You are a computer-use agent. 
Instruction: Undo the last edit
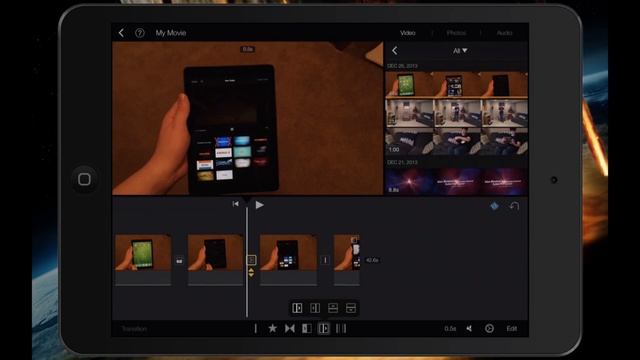514,206
